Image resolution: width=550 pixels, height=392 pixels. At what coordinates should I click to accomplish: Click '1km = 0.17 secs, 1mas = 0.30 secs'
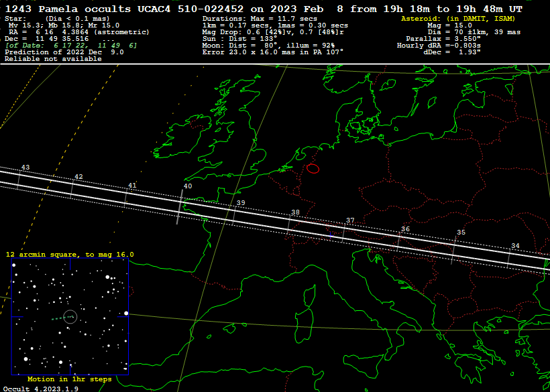[x=275, y=25]
